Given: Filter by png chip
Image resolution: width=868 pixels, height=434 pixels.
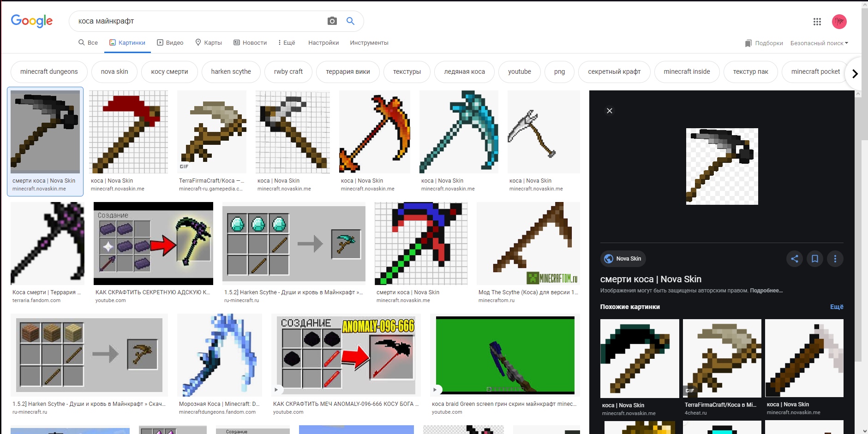Looking at the screenshot, I should click(559, 71).
